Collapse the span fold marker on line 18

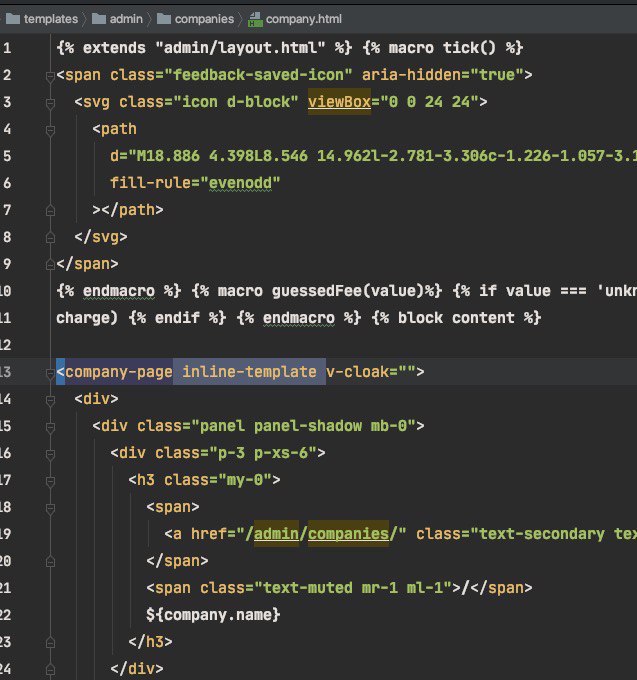point(50,508)
